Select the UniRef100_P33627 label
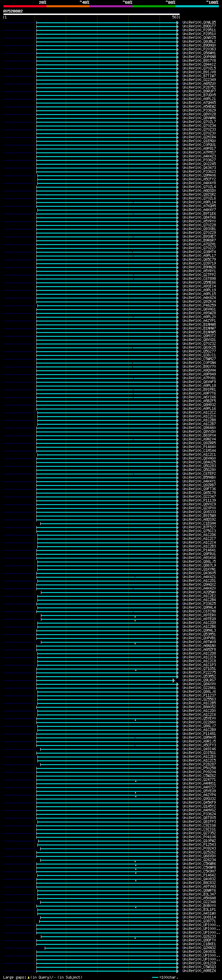This screenshot has width=222, height=980. (199, 160)
